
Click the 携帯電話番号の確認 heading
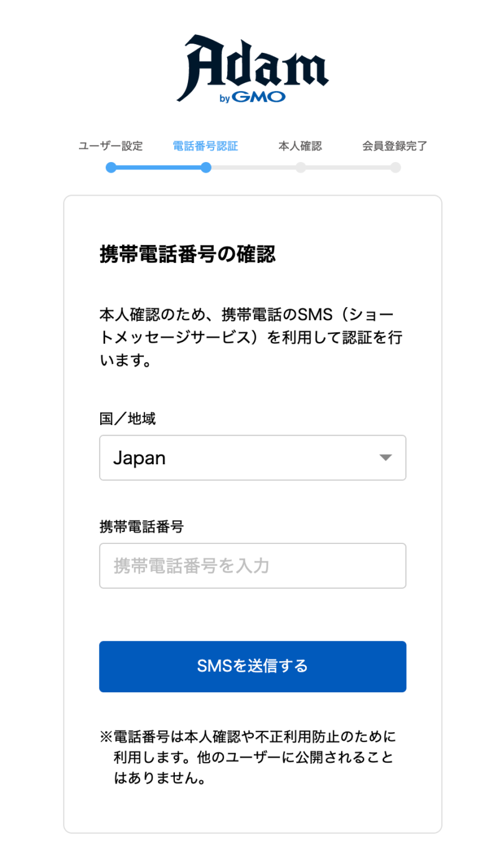click(187, 255)
